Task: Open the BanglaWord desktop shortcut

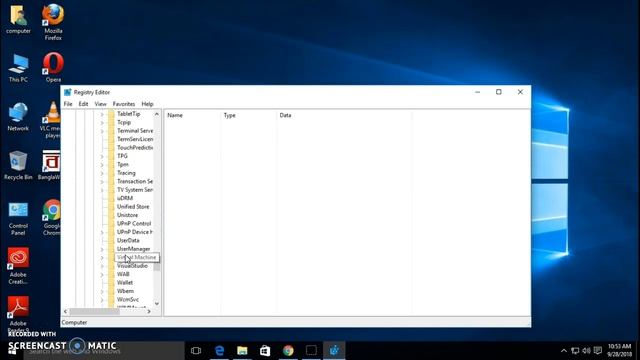Action: (50, 165)
